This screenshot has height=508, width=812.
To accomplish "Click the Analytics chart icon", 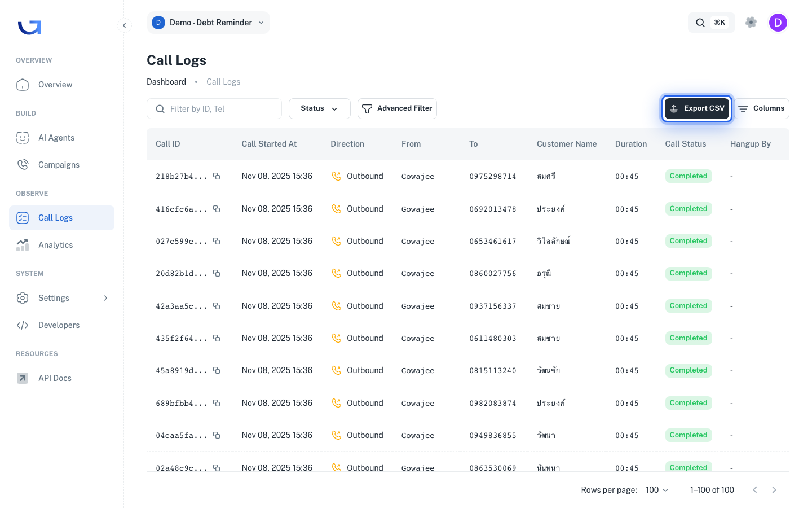I will (23, 245).
